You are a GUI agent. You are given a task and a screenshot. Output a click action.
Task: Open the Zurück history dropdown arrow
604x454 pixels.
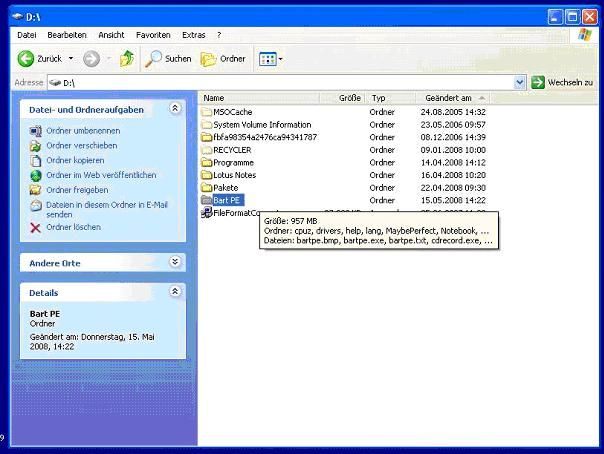[x=71, y=59]
